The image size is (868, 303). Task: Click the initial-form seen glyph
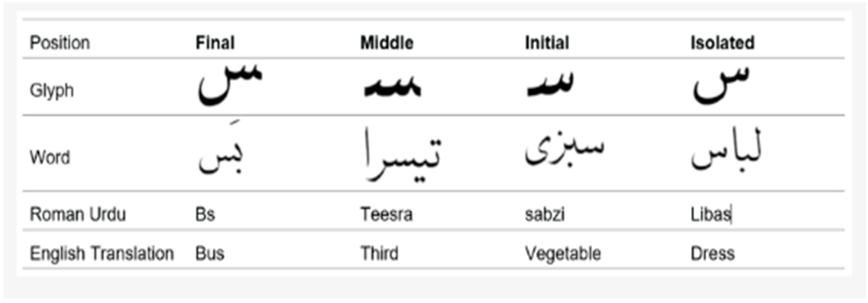pos(550,86)
